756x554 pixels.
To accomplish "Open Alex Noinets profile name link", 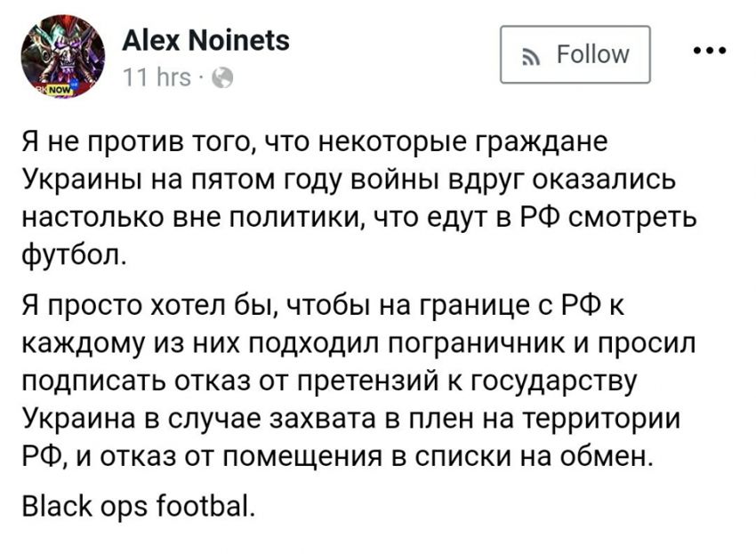I will (205, 40).
